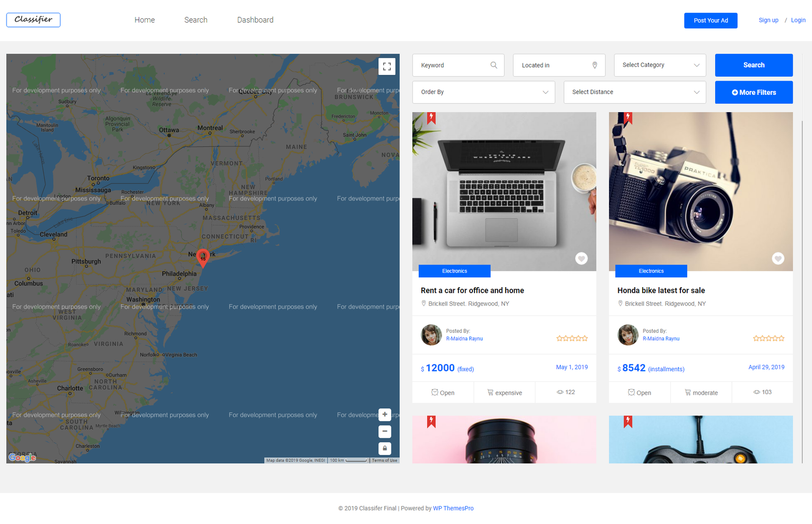Favorite the laptop ad with heart icon
Image resolution: width=812 pixels, height=524 pixels.
click(x=581, y=258)
